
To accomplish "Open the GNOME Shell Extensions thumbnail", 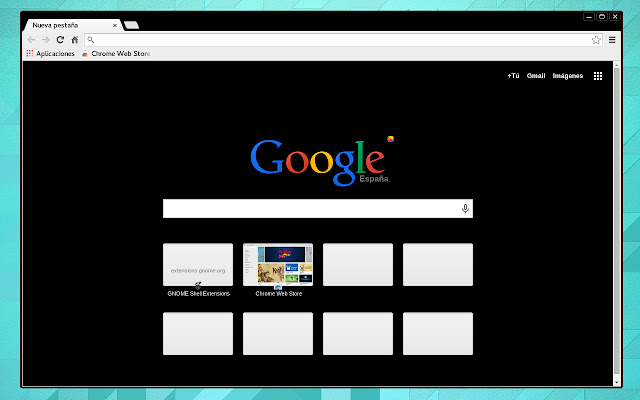I will [198, 264].
